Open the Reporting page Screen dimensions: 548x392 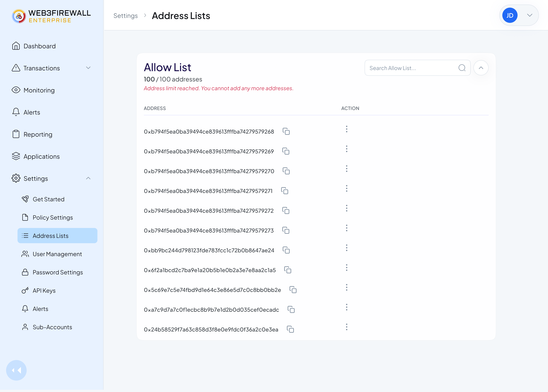(x=32, y=135)
